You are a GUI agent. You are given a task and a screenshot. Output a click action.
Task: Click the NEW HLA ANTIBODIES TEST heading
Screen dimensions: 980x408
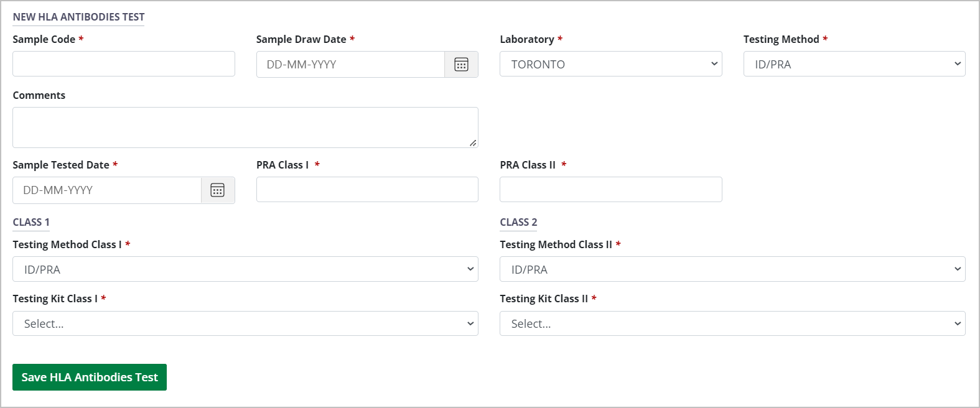click(x=78, y=17)
